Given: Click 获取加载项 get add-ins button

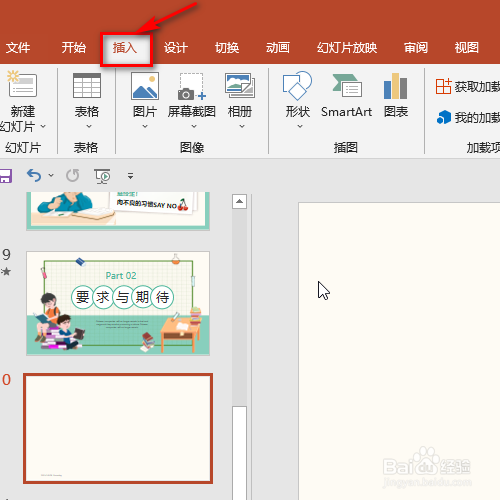Looking at the screenshot, I should [x=467, y=86].
